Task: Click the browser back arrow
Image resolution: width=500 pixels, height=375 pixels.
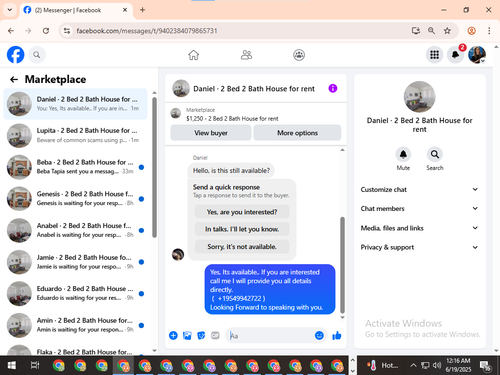Action: click(11, 31)
